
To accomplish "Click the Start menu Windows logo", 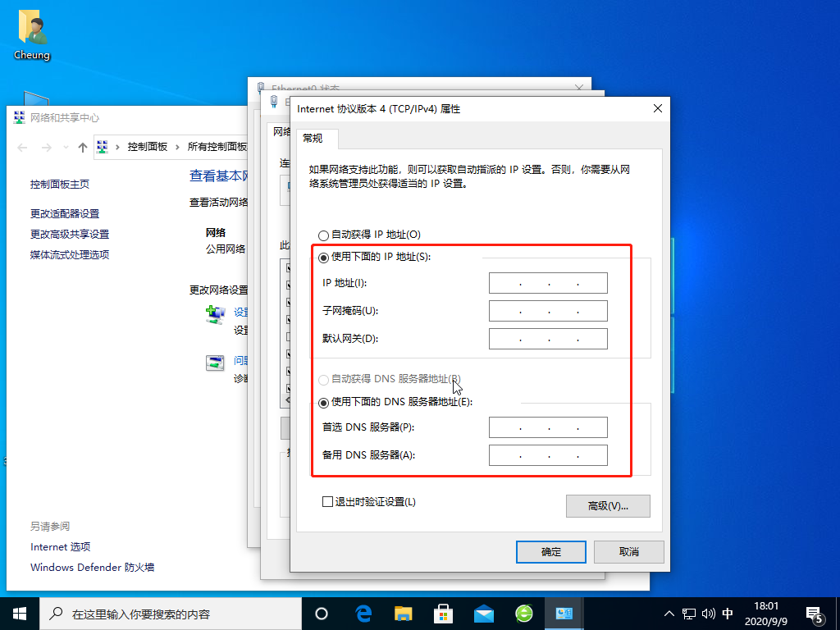I will click(20, 614).
